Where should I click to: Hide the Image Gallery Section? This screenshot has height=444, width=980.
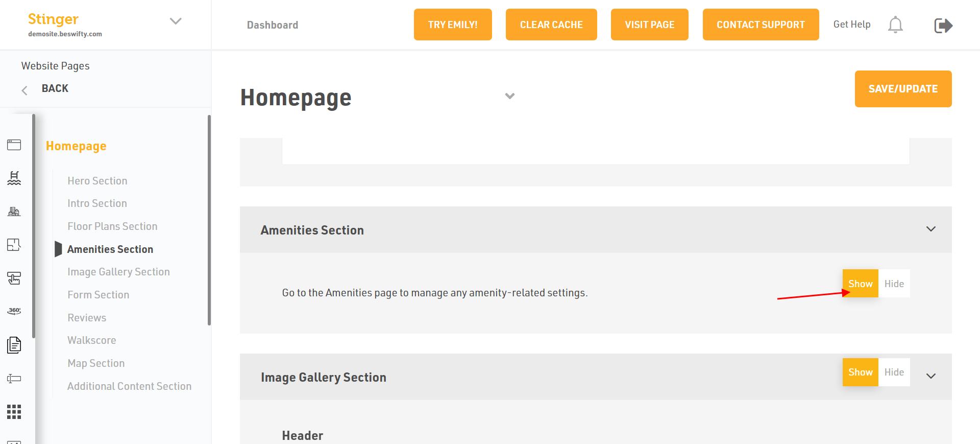tap(894, 372)
